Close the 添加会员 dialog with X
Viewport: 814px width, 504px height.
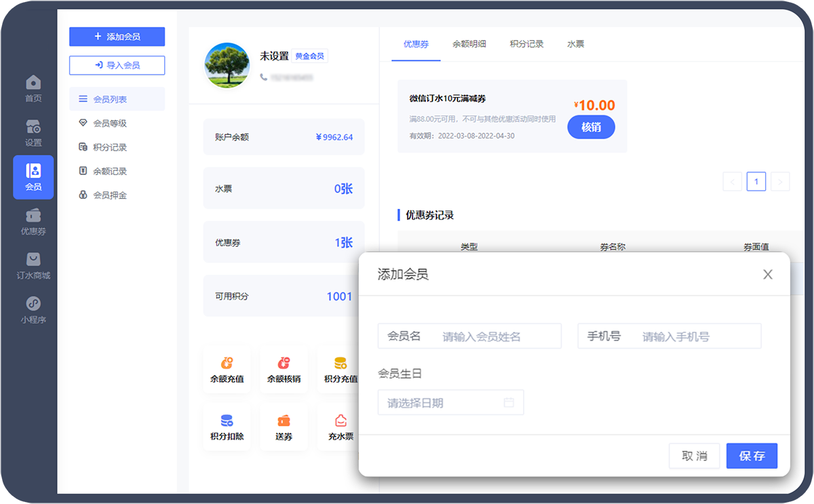point(767,275)
